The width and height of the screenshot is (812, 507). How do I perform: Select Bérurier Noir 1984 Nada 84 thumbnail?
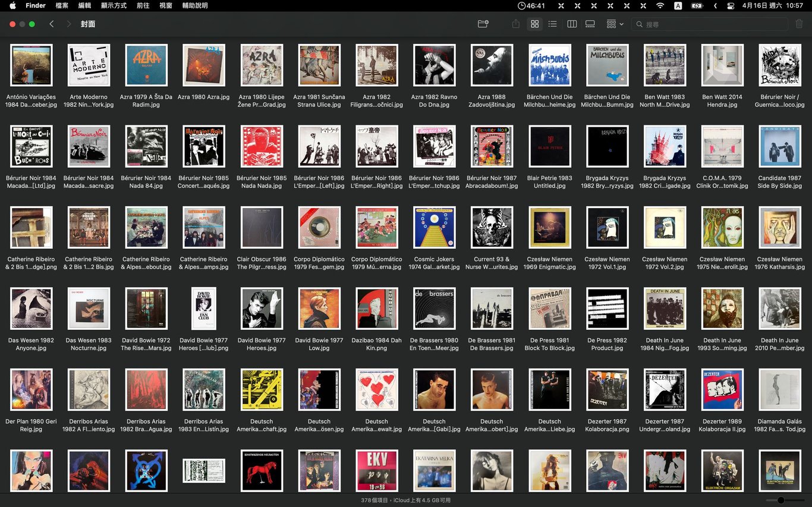click(146, 146)
